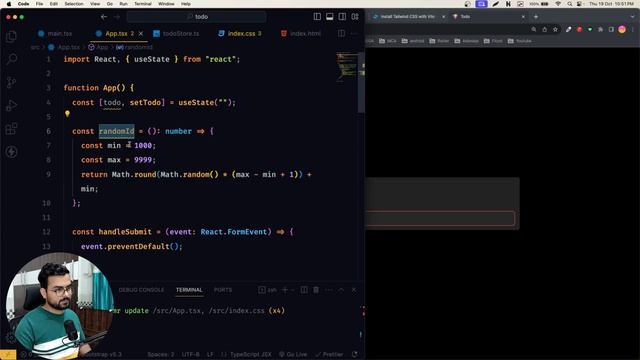640x360 pixels.
Task: Toggle Chrome side panel icon
Action: pyautogui.click(x=611, y=29)
